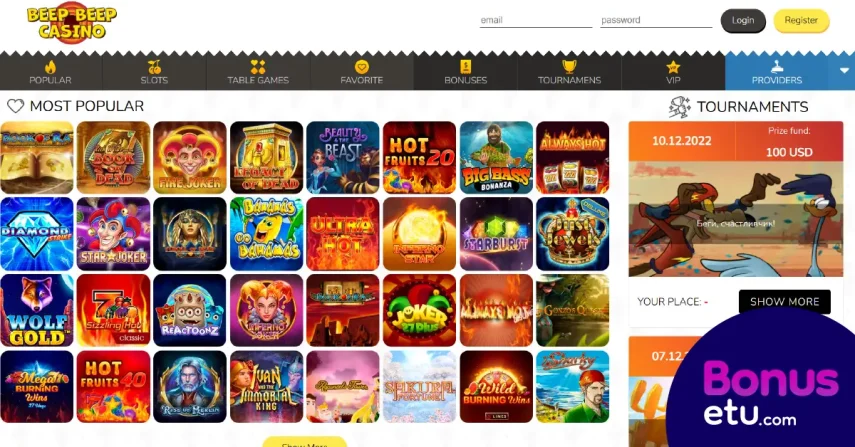855x447 pixels.
Task: Open the Starburst game thumbnail
Action: point(496,234)
